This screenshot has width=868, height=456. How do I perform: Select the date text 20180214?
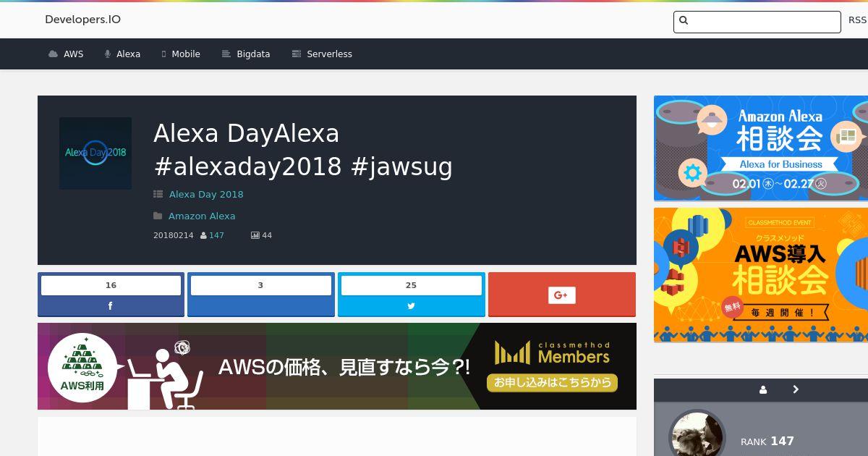pyautogui.click(x=174, y=235)
